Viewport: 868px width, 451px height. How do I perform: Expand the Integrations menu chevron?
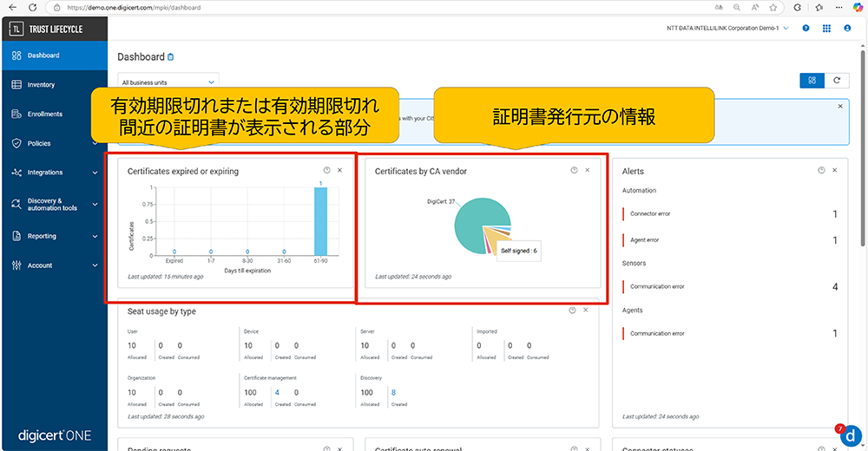95,173
